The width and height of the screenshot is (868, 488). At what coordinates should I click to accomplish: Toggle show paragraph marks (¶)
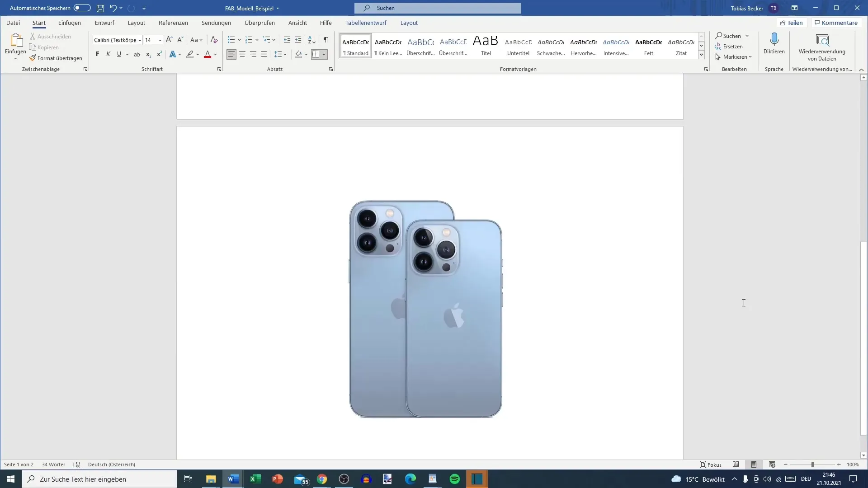326,40
